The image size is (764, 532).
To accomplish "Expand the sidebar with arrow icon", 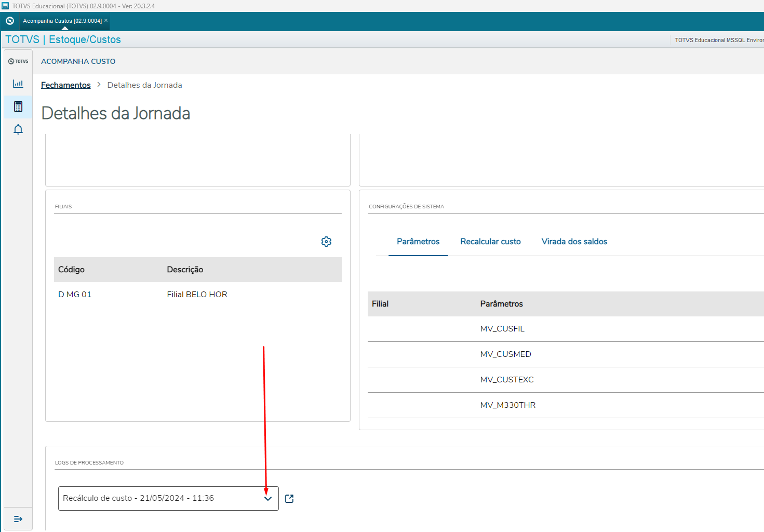I will (x=18, y=519).
